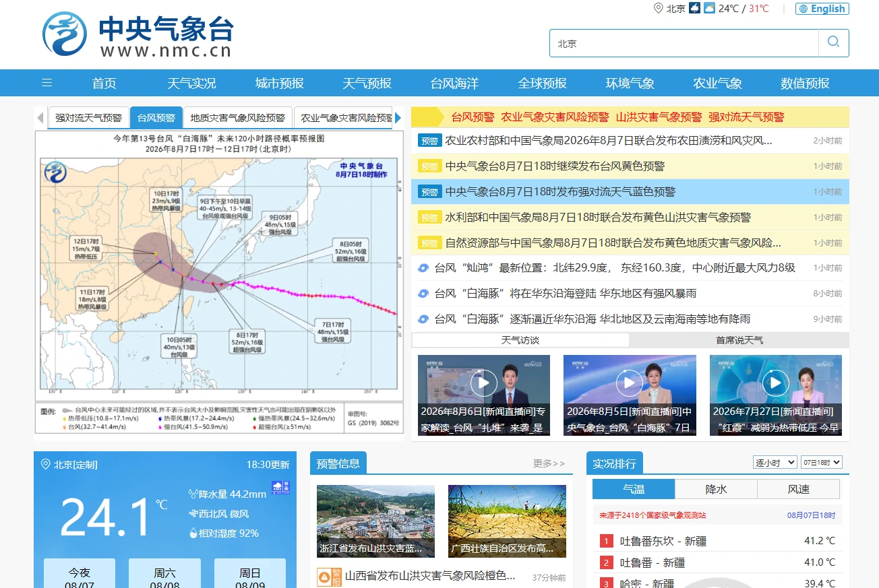Image resolution: width=879 pixels, height=588 pixels.
Task: Select the 台风预警 tab
Action: click(156, 118)
